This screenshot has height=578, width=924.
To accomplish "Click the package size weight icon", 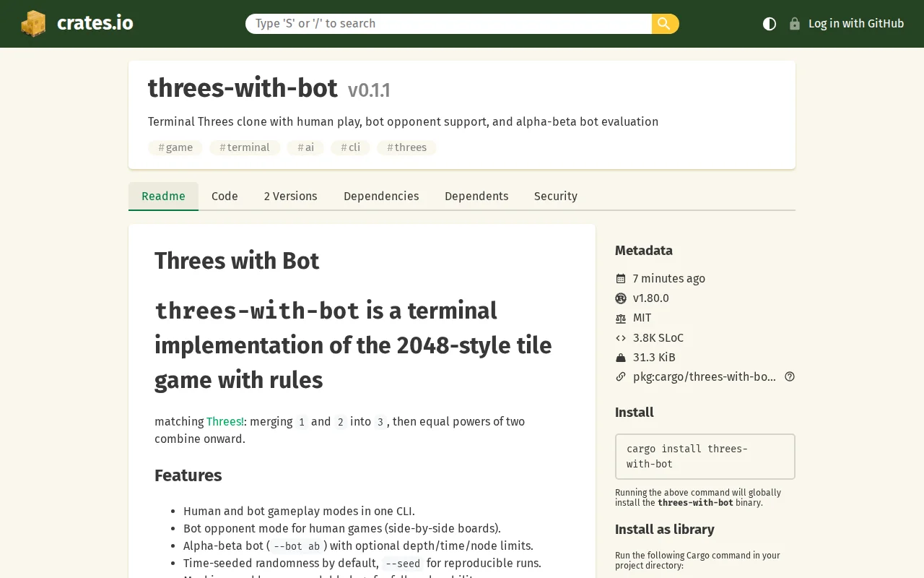I will click(x=621, y=357).
